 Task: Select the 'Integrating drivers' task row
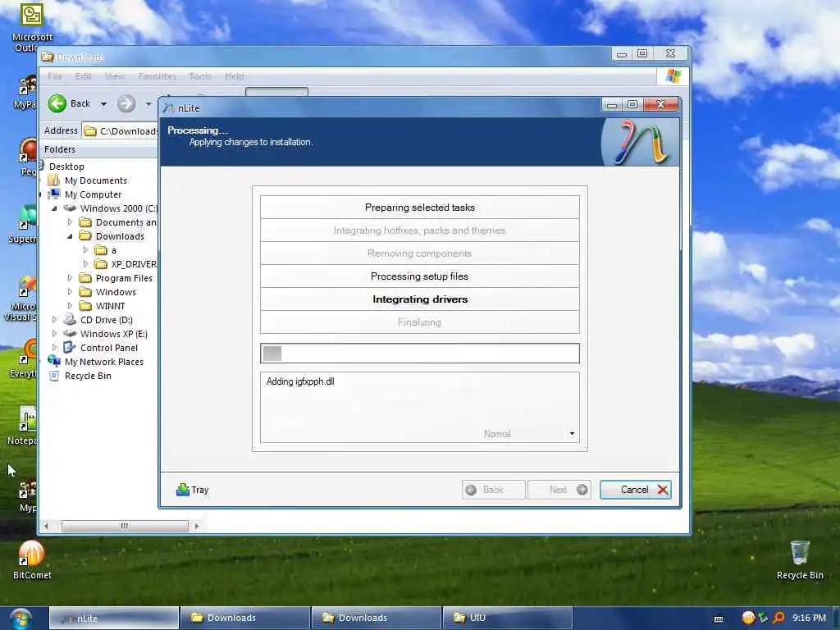tap(419, 299)
